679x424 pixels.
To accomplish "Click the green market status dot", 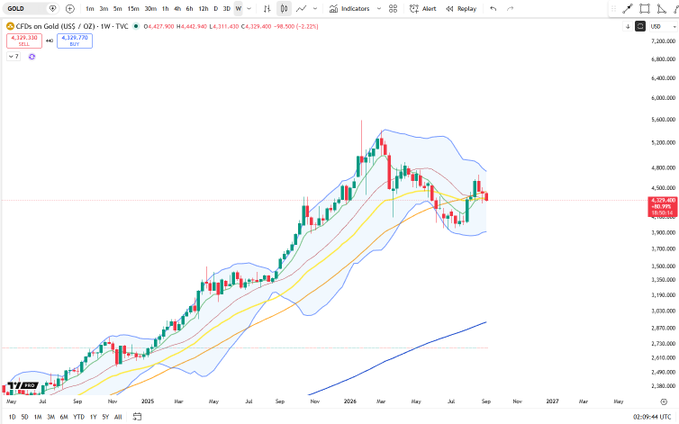I will tap(136, 26).
